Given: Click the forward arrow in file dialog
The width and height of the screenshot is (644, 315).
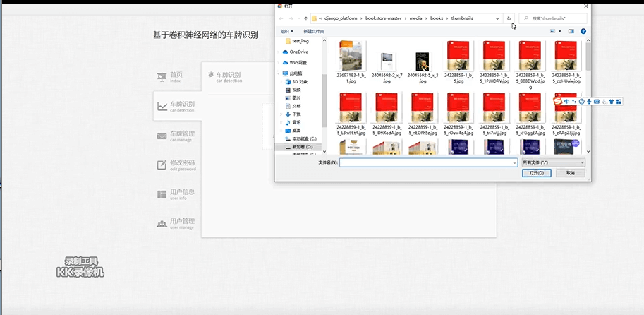Looking at the screenshot, I should (x=291, y=18).
